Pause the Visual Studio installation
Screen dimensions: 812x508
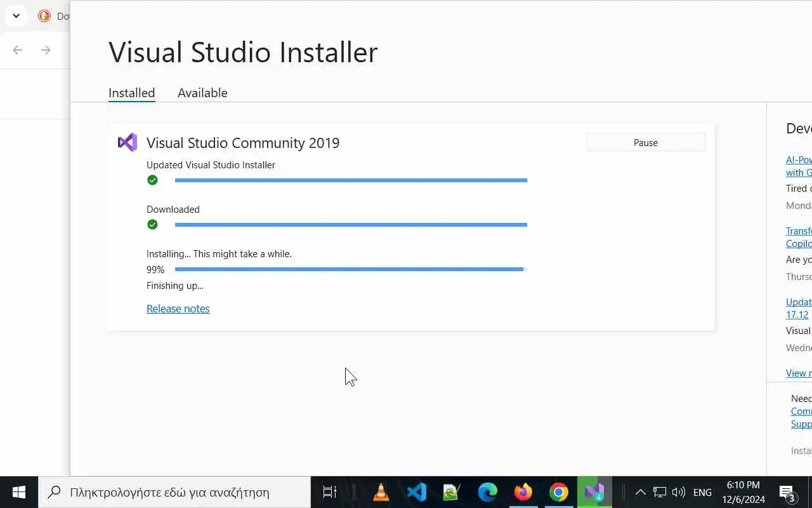tap(645, 142)
